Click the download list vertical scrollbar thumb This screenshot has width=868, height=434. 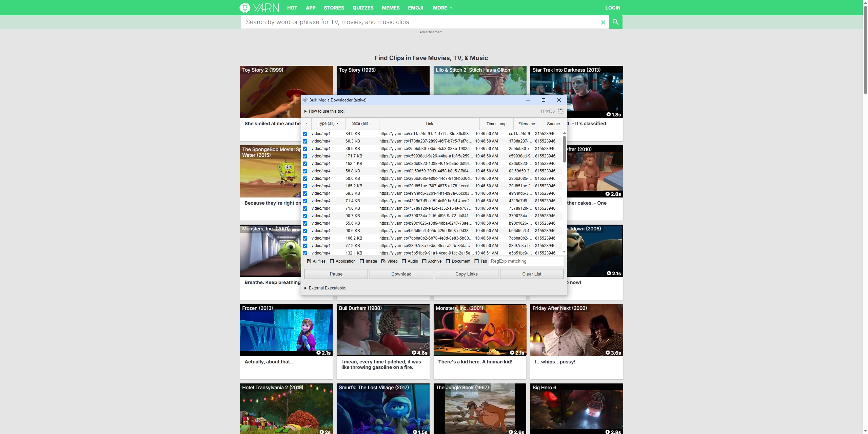click(564, 149)
